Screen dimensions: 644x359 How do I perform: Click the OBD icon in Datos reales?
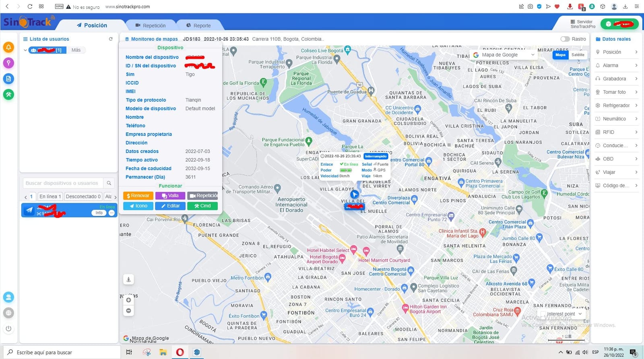598,159
